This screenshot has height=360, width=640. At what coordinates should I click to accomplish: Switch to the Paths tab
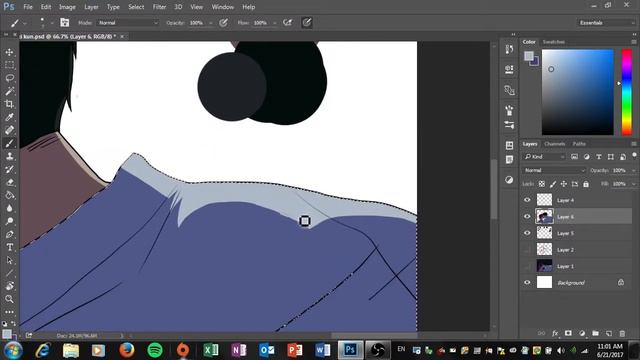(579, 144)
